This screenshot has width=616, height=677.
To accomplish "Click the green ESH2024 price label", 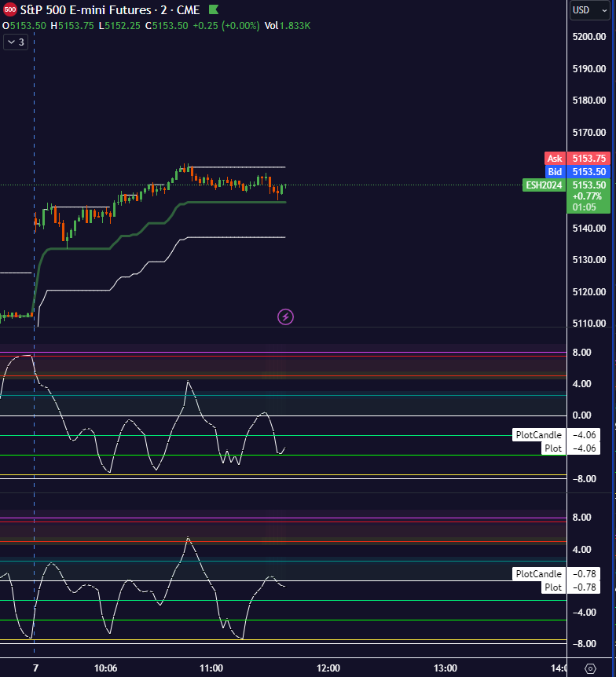I will [x=544, y=185].
